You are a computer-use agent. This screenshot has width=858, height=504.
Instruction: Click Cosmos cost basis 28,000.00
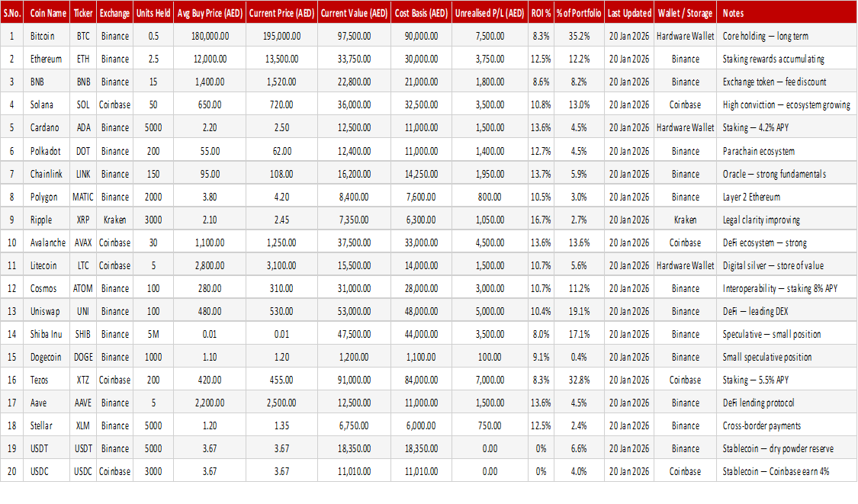click(421, 288)
